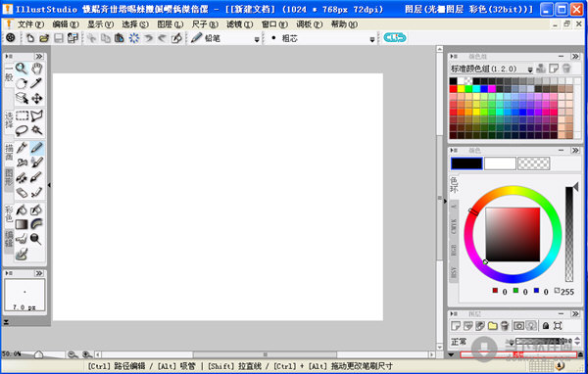Open the 编辑 menu
Screen dimensions: 588x374
[66, 24]
